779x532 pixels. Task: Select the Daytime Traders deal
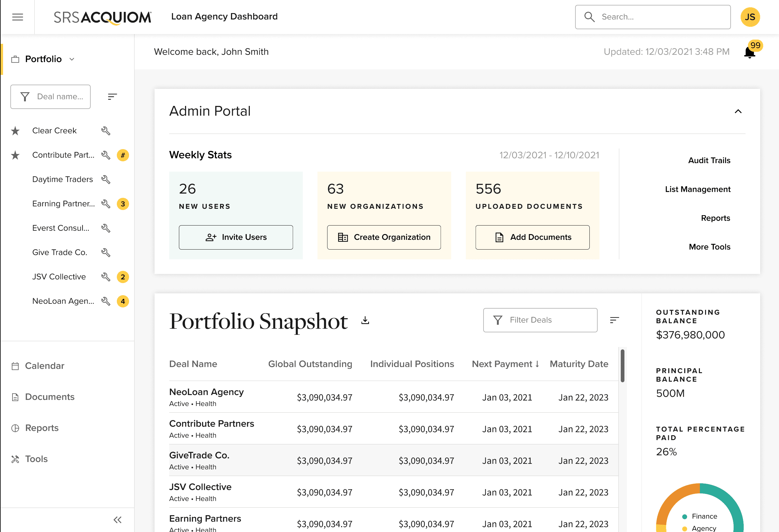pos(62,179)
